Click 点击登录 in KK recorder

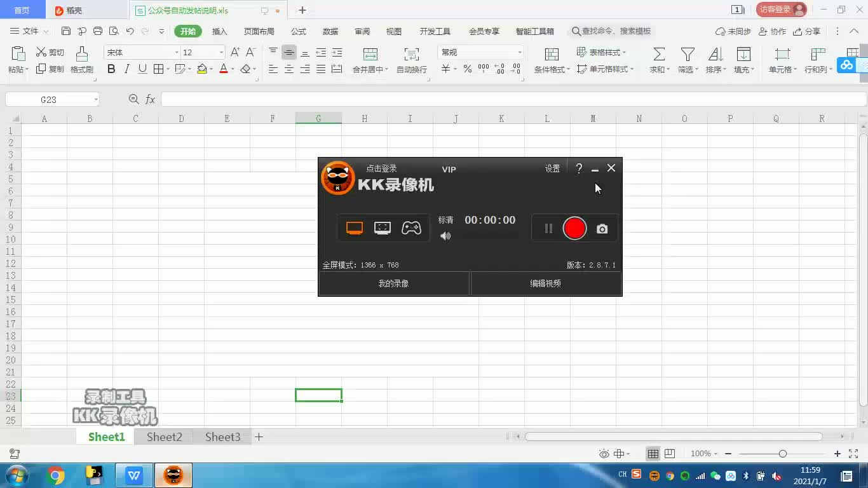pos(381,168)
